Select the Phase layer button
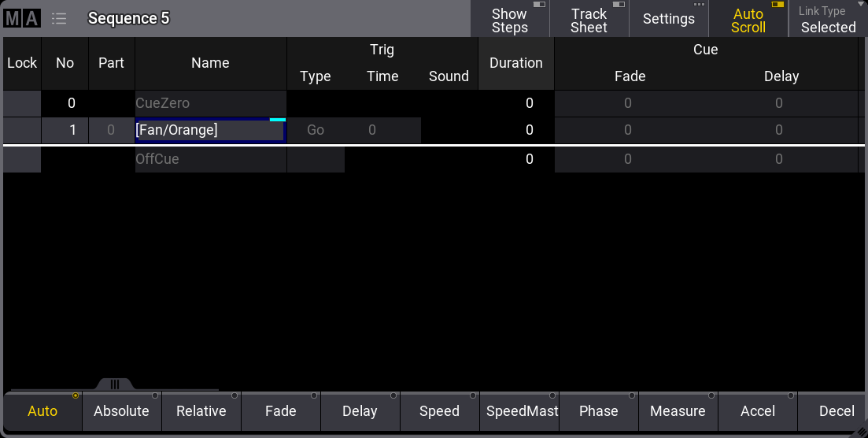The width and height of the screenshot is (868, 438). 598,411
